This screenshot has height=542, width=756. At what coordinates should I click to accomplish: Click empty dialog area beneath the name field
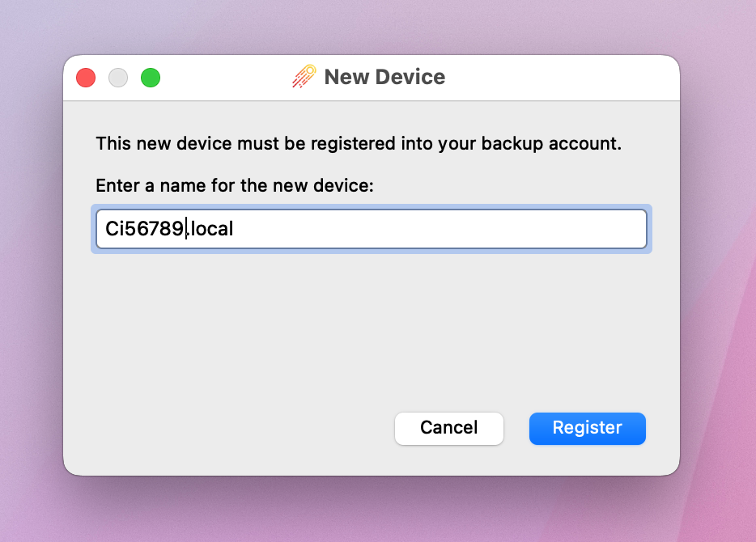371,324
